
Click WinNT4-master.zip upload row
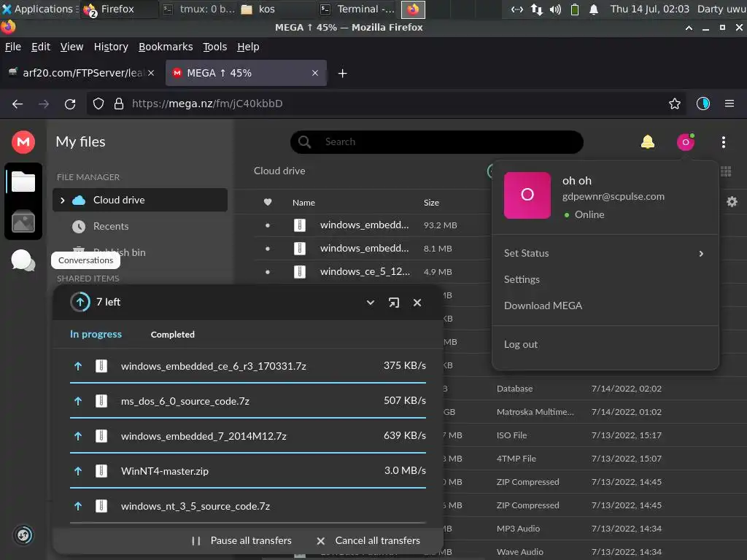248,472
